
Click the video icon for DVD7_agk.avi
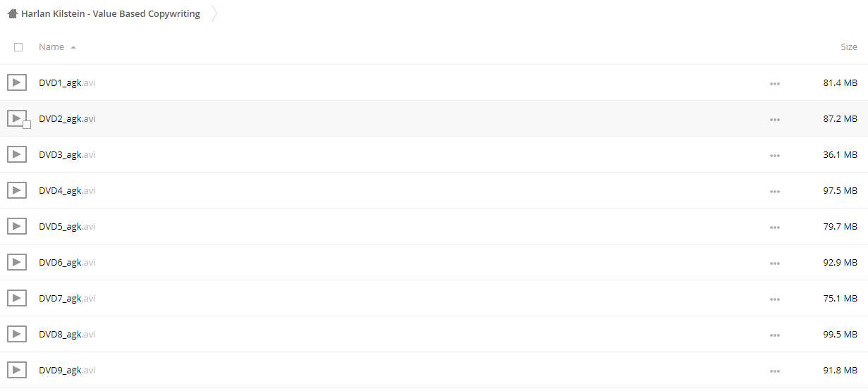point(17,299)
